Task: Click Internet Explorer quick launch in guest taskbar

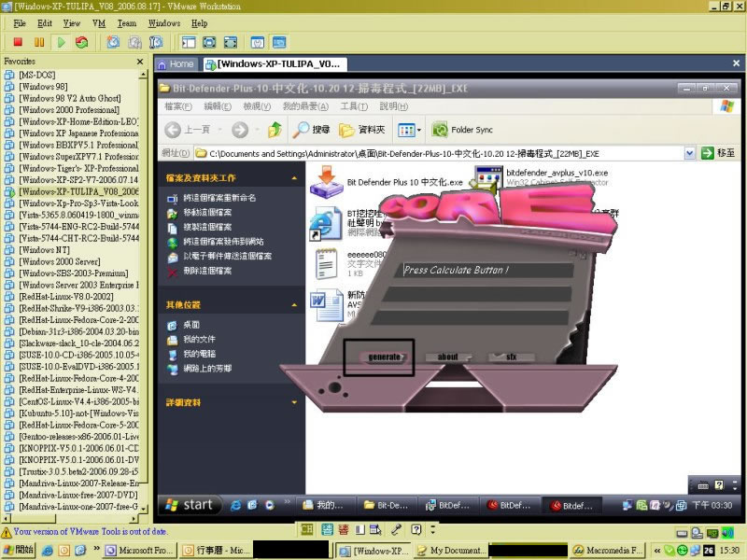Action: (x=235, y=505)
